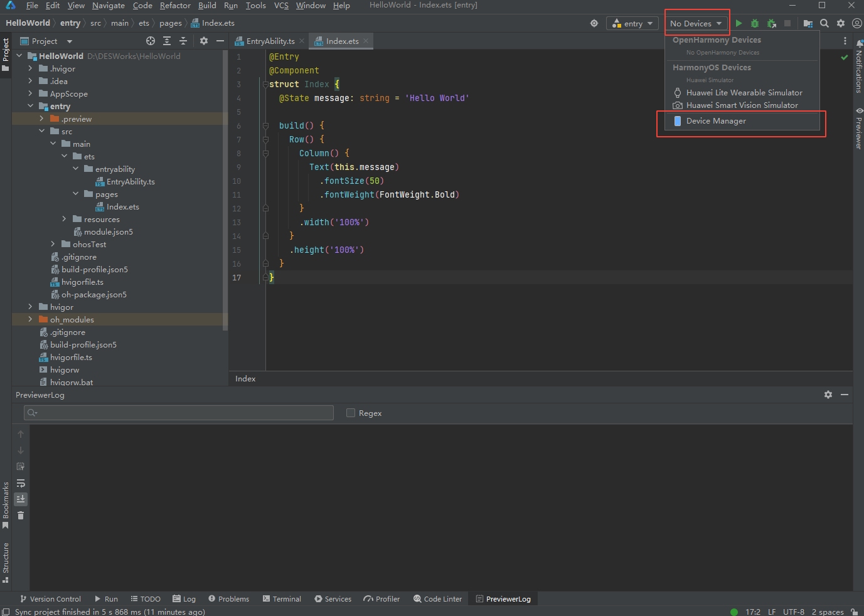Open the No Devices dropdown
The image size is (864, 616).
(696, 23)
